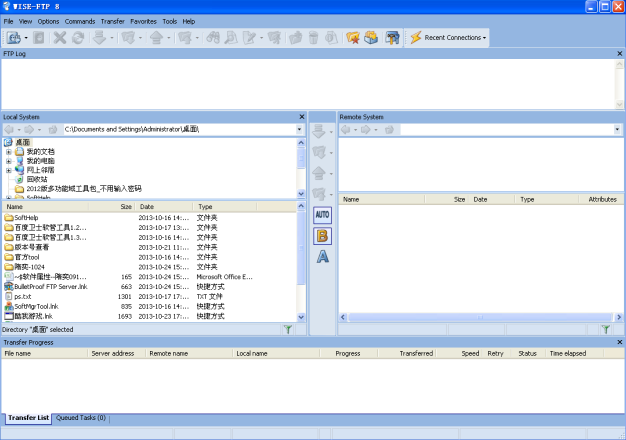626x440 pixels.
Task: Close the FTP Log panel
Action: click(x=619, y=52)
